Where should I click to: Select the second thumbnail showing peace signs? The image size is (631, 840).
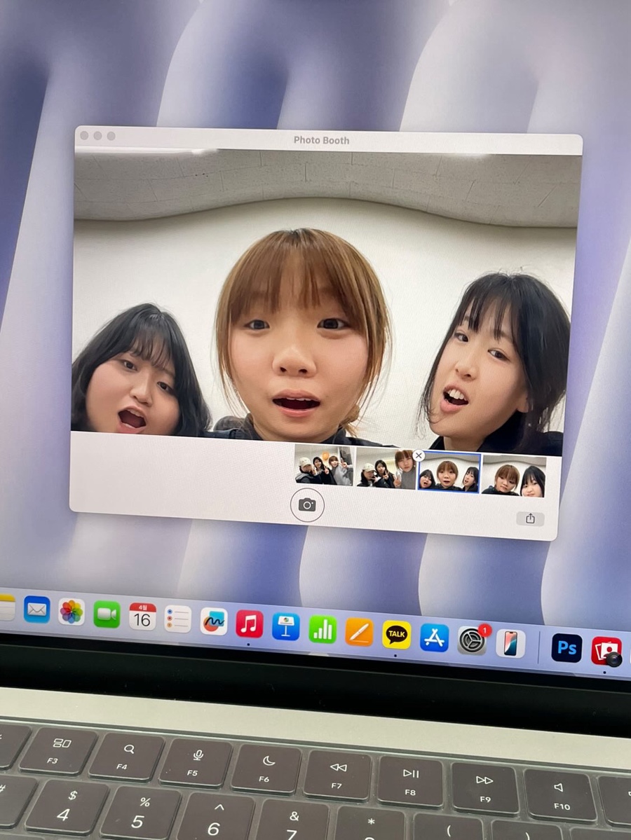(386, 468)
